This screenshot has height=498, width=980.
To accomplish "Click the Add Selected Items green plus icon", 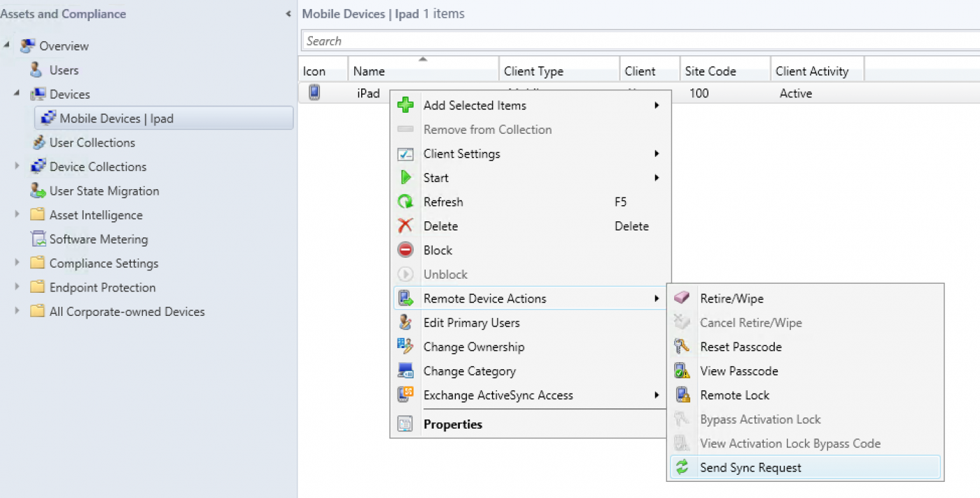I will [x=406, y=105].
